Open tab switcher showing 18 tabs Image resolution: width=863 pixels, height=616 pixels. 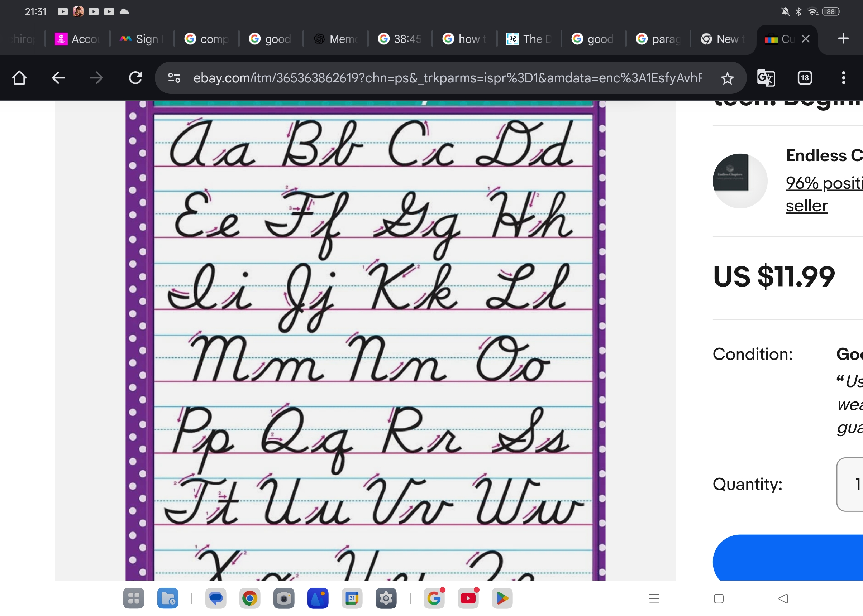coord(805,78)
